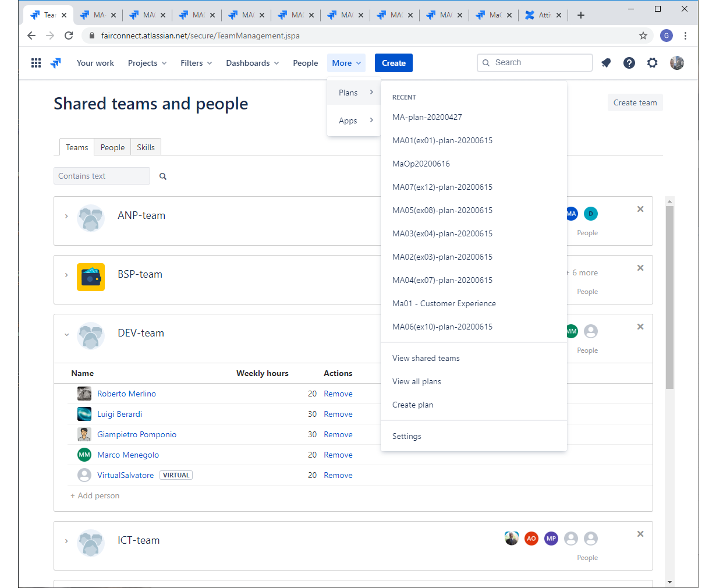Choose View shared teams
The image size is (716, 588).
426,358
